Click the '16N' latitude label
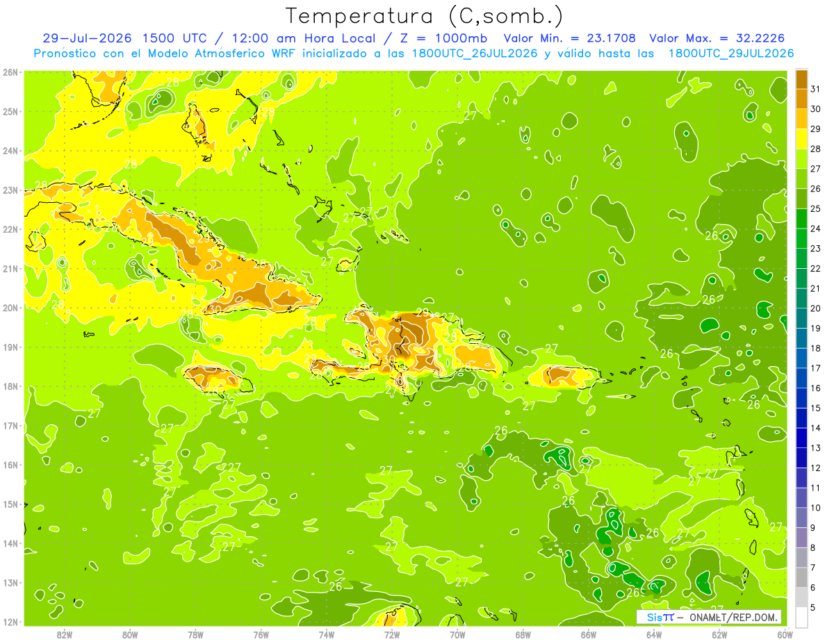This screenshot has width=834, height=644. point(10,465)
